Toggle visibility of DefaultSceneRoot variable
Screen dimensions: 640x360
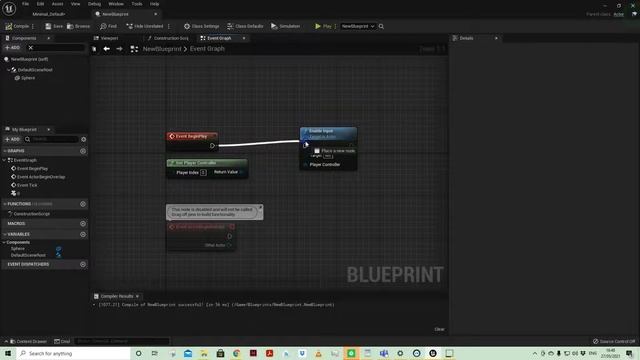(58, 256)
